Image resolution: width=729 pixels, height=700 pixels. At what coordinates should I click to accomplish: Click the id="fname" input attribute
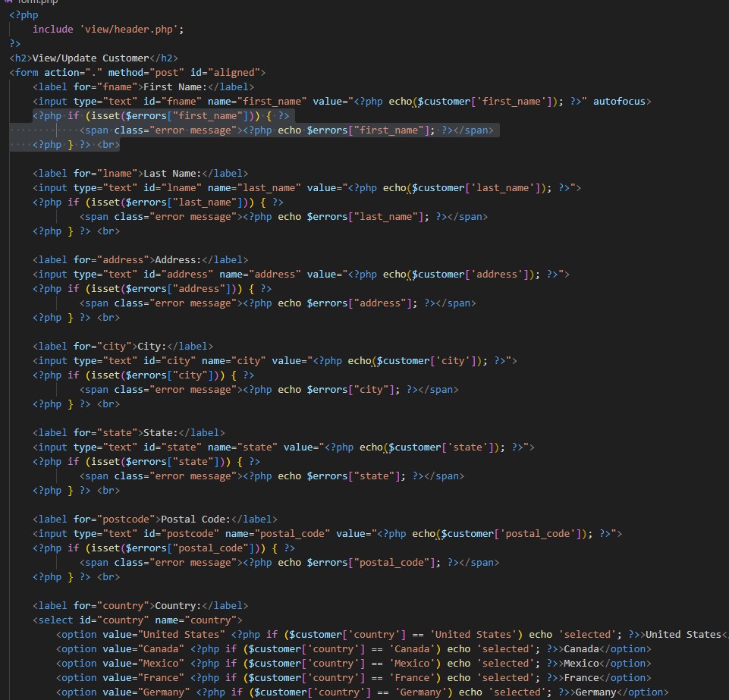pos(172,102)
